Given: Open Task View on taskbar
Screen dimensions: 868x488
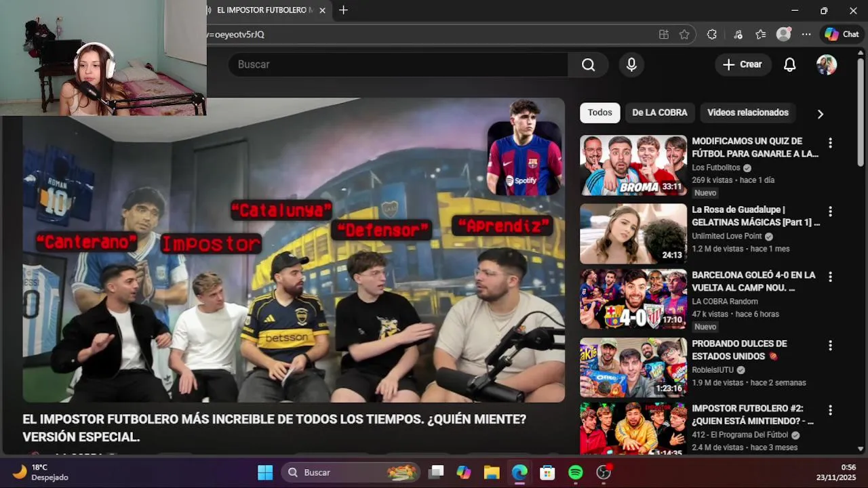Looking at the screenshot, I should [x=436, y=472].
